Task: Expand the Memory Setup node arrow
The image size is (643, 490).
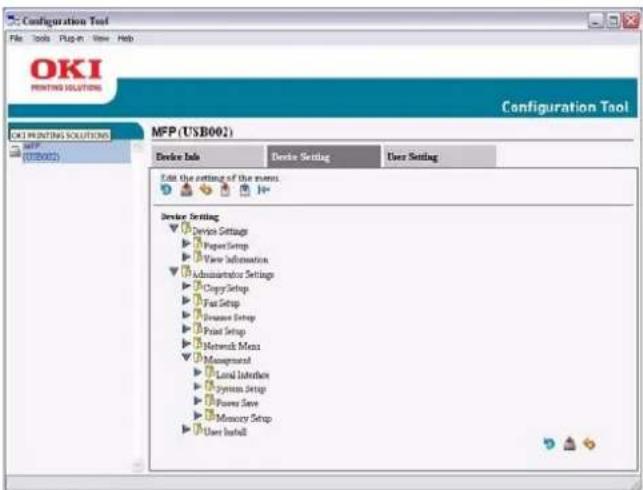Action: [198, 415]
